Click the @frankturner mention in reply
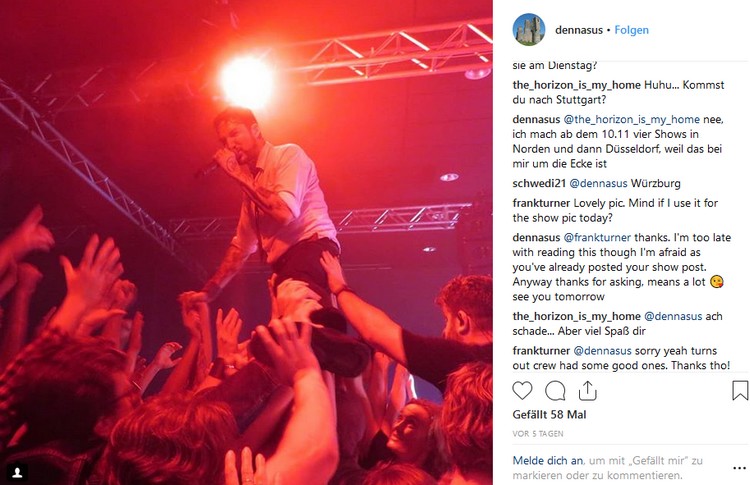This screenshot has height=485, width=750. coord(597,237)
